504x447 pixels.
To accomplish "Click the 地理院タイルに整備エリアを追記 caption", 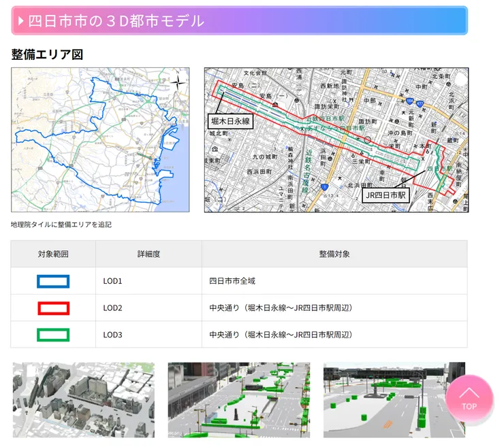I will click(61, 225).
